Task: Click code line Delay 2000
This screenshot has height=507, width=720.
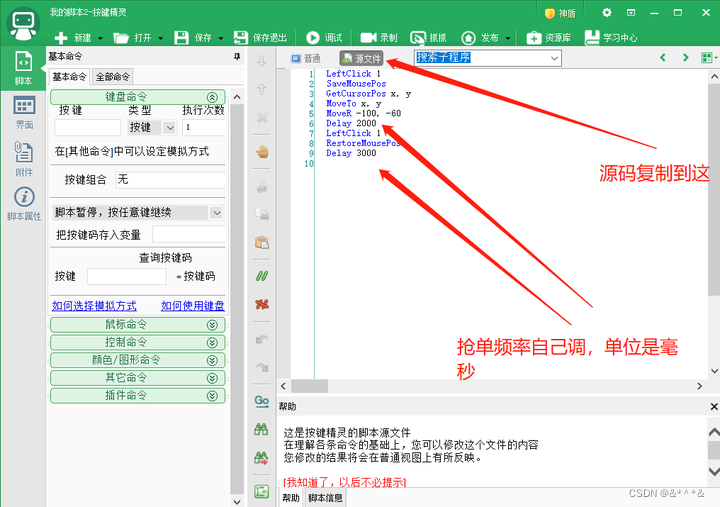Action: (351, 123)
